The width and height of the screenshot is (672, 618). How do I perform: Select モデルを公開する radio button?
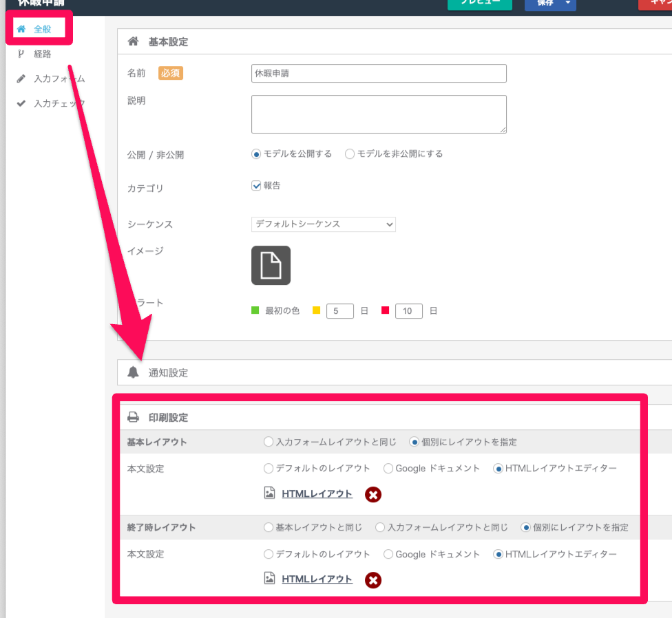point(256,154)
